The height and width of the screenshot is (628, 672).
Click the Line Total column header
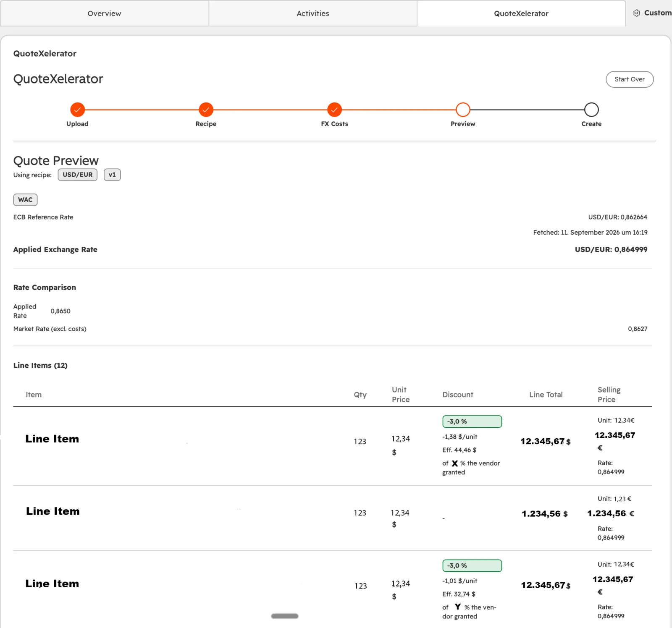pyautogui.click(x=546, y=395)
